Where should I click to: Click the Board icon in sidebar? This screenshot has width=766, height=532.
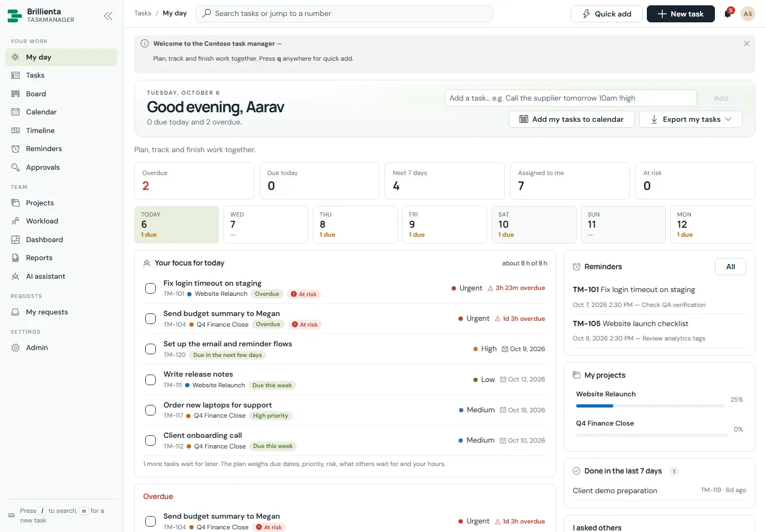pyautogui.click(x=15, y=94)
